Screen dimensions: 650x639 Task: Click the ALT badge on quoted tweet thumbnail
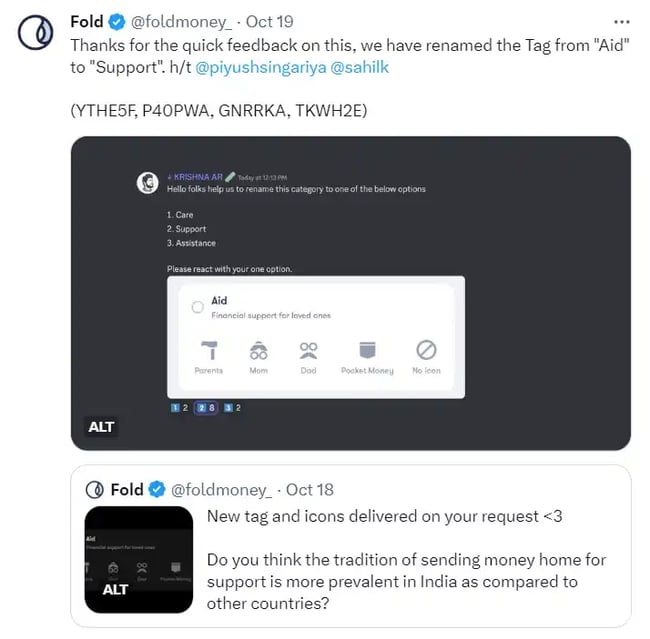[116, 590]
